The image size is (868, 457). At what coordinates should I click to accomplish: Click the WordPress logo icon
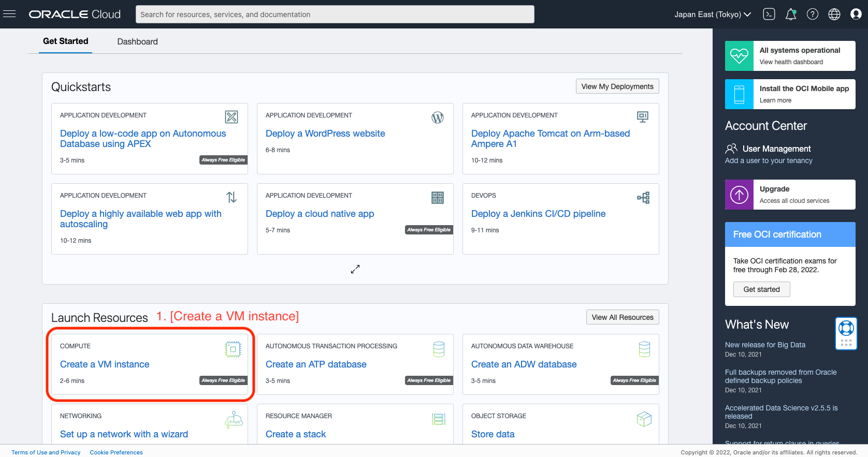tap(438, 117)
